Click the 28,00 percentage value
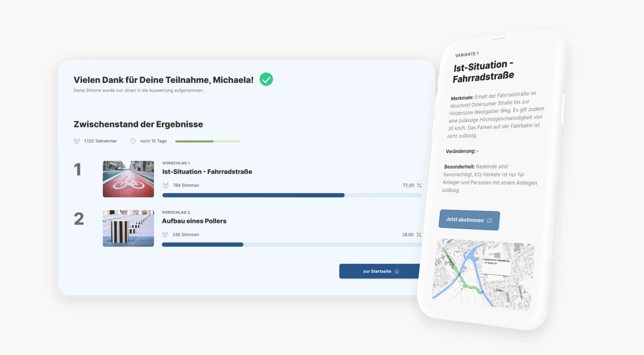Screen dimensions: 644x355 [x=408, y=234]
